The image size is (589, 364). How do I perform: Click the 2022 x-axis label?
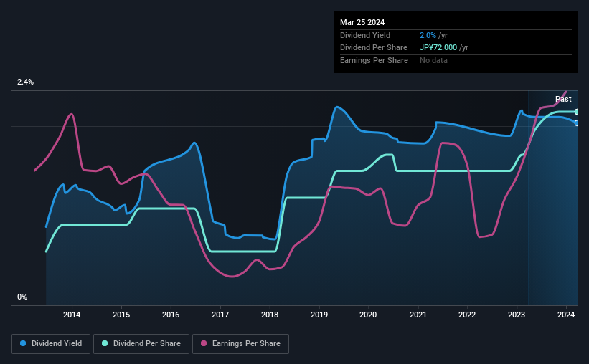click(x=467, y=315)
